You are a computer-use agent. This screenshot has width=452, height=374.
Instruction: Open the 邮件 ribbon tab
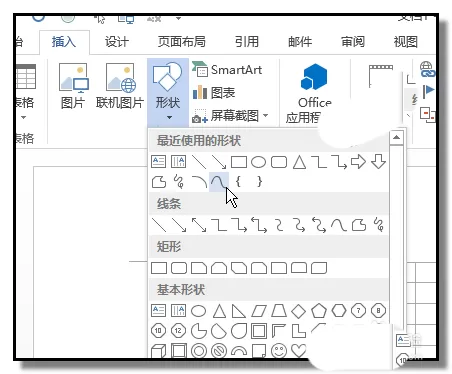[x=300, y=42]
